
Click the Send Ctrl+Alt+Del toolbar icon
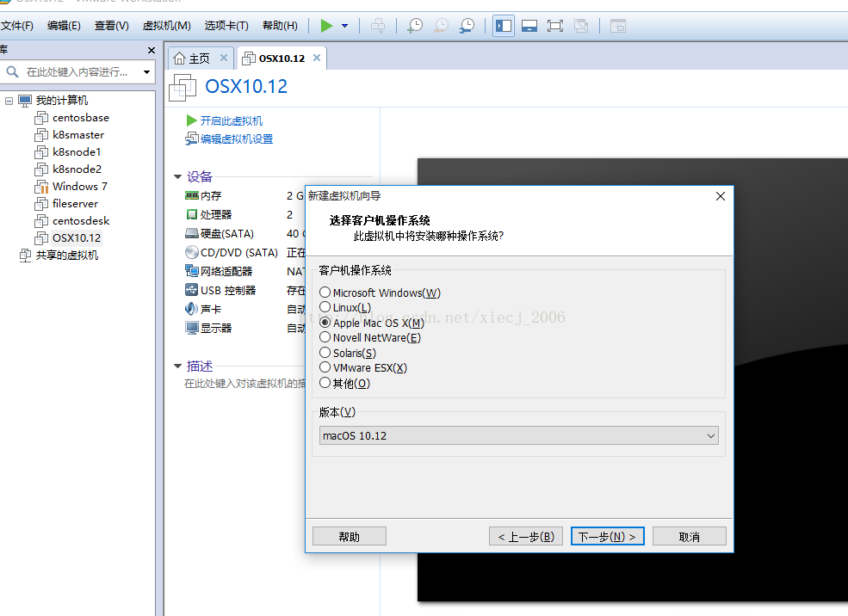pyautogui.click(x=378, y=26)
